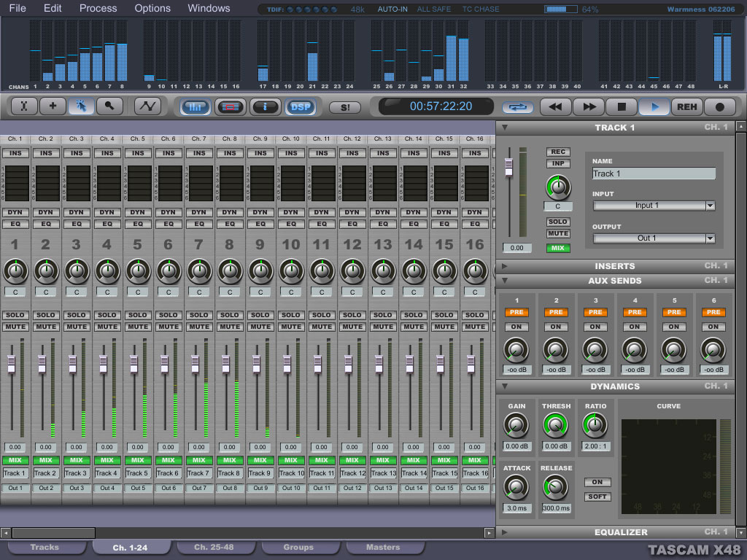
Task: Open the Out 1 output dropdown
Action: click(654, 238)
